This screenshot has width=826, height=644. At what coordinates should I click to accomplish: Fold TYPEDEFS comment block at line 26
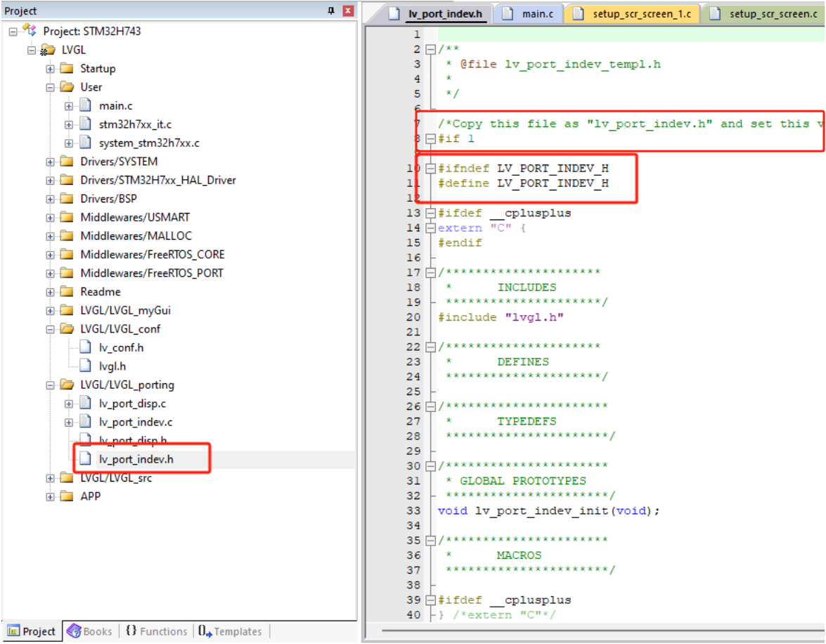point(430,407)
